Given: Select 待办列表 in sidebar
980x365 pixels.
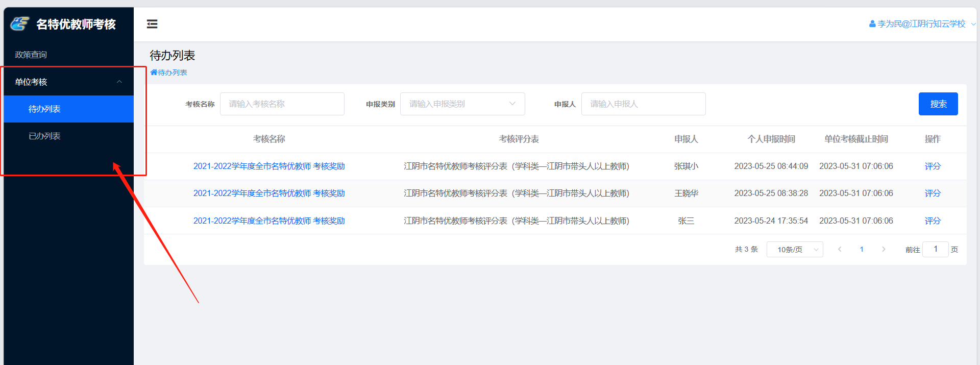Looking at the screenshot, I should pos(44,109).
